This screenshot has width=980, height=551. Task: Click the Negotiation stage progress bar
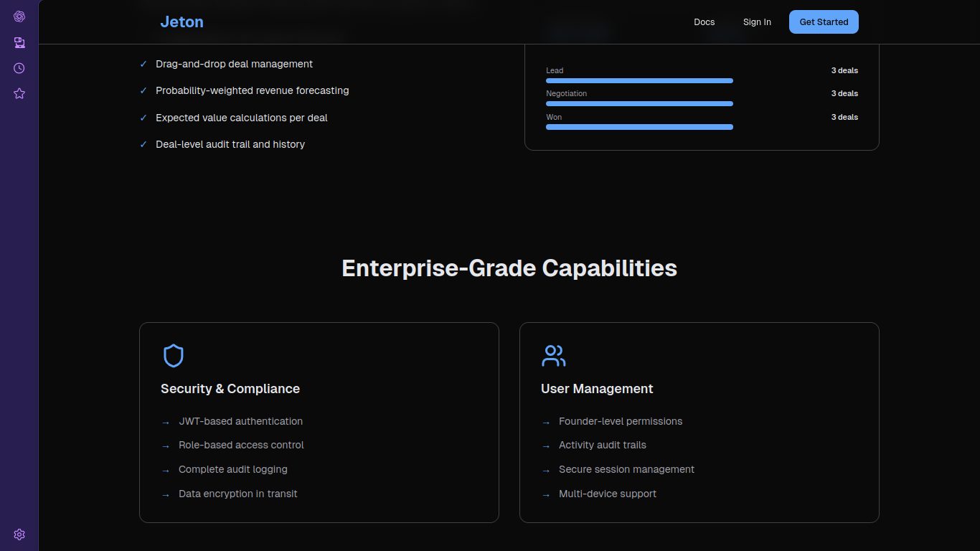point(639,103)
